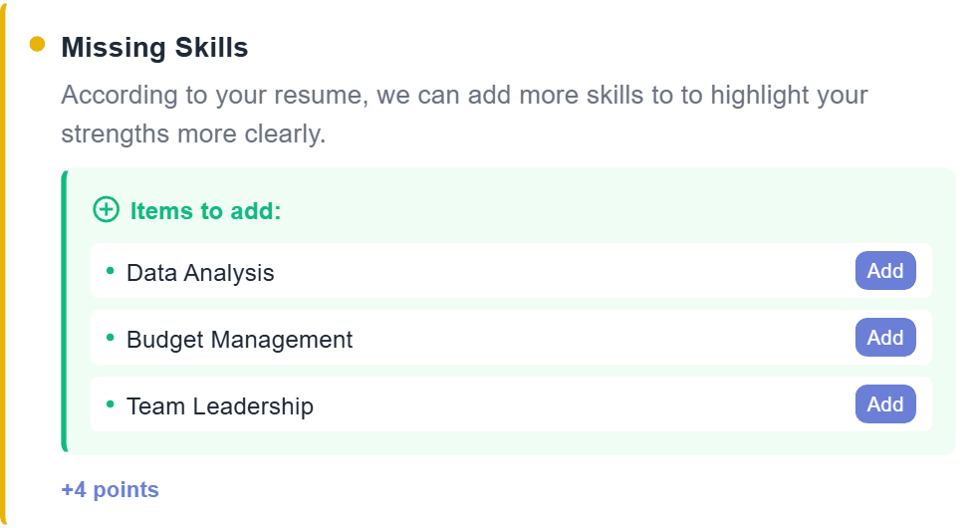Click the green bullet before Data Analysis
Viewport: 980px width, 528px height.
(x=111, y=270)
